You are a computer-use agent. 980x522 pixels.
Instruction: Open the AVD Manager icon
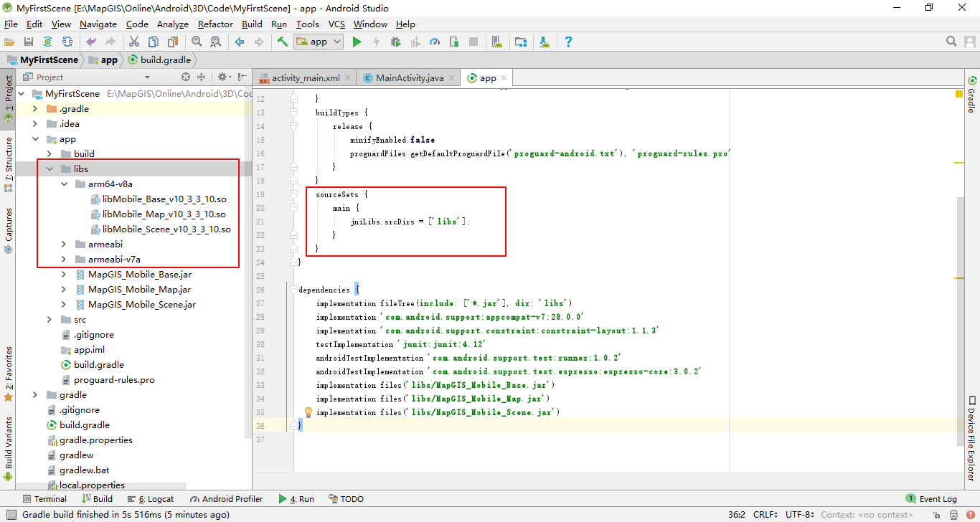496,42
